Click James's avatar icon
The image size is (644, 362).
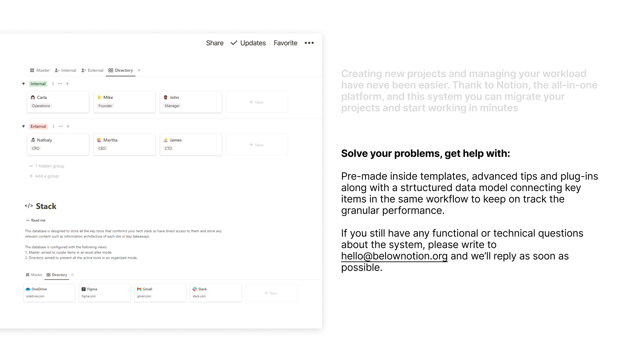click(x=165, y=140)
